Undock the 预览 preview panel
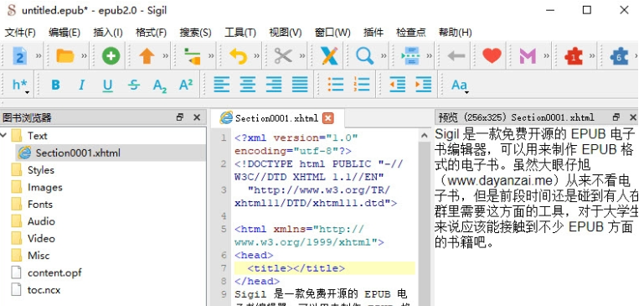The width and height of the screenshot is (644, 306). (616, 117)
